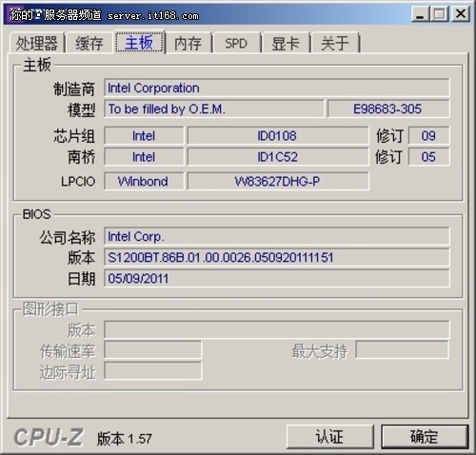The width and height of the screenshot is (476, 455).
Task: Select southbridge ID1C52 value
Action: coord(278,157)
